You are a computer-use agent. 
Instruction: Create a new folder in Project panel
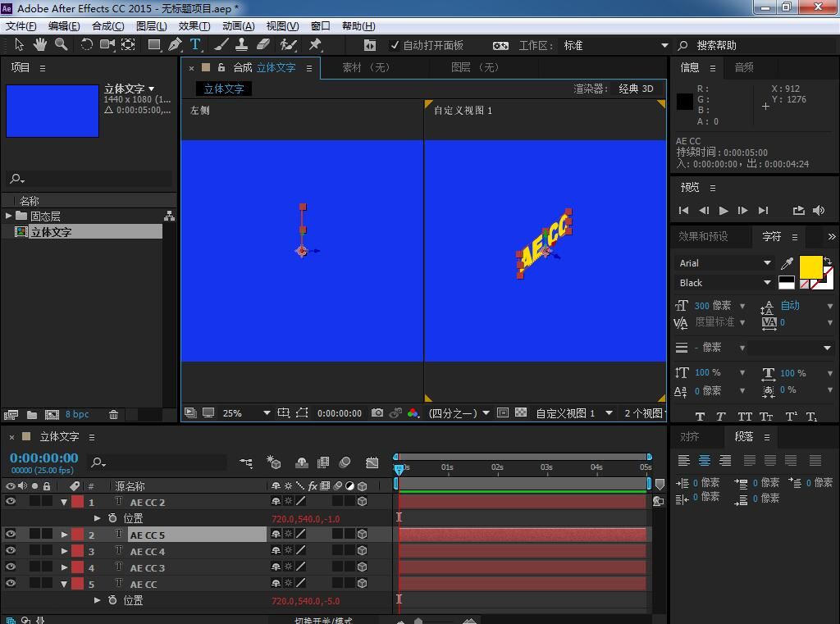pyautogui.click(x=32, y=415)
